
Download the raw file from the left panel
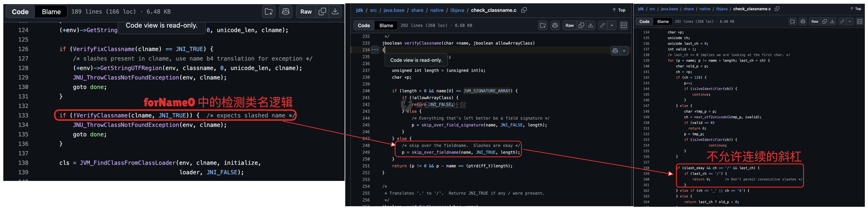tap(335, 12)
